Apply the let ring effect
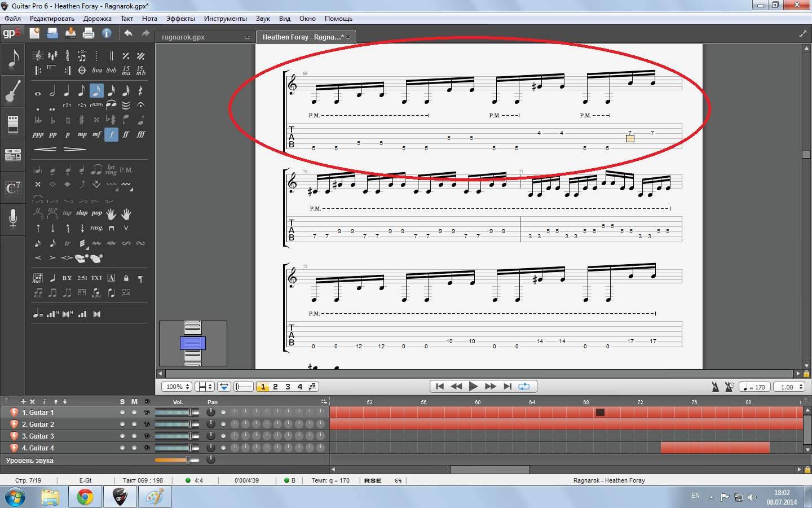The height and width of the screenshot is (508, 812). tap(111, 169)
